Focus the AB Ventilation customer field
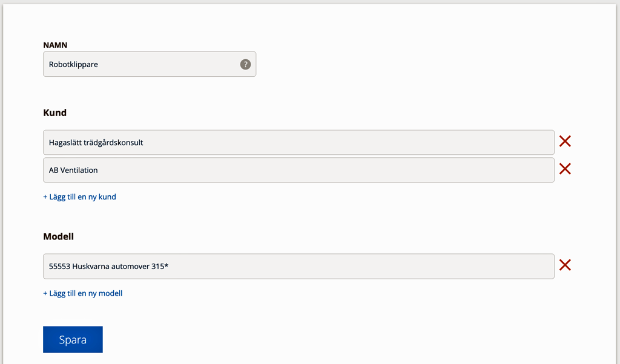Viewport: 620px width, 364px height. pos(298,170)
